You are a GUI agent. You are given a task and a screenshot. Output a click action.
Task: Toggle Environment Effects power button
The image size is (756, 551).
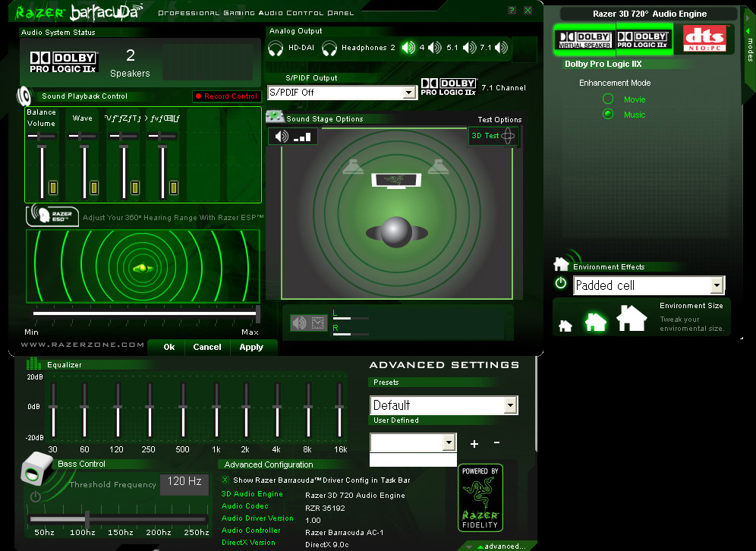pyautogui.click(x=561, y=283)
